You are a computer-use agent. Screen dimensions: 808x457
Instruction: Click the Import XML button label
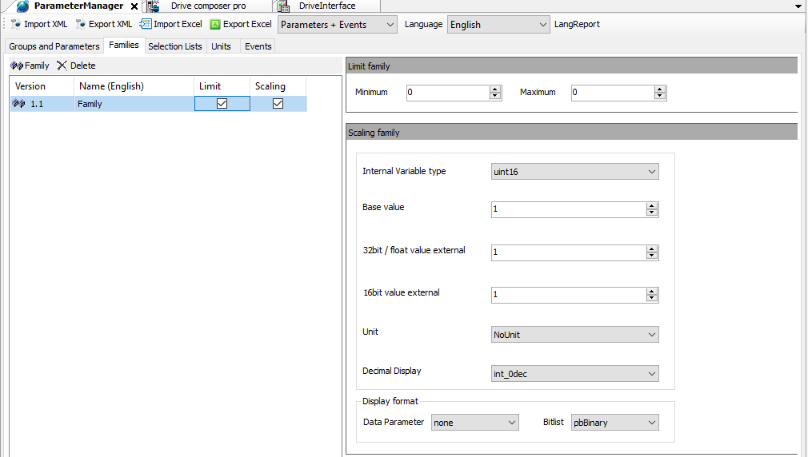pyautogui.click(x=45, y=24)
